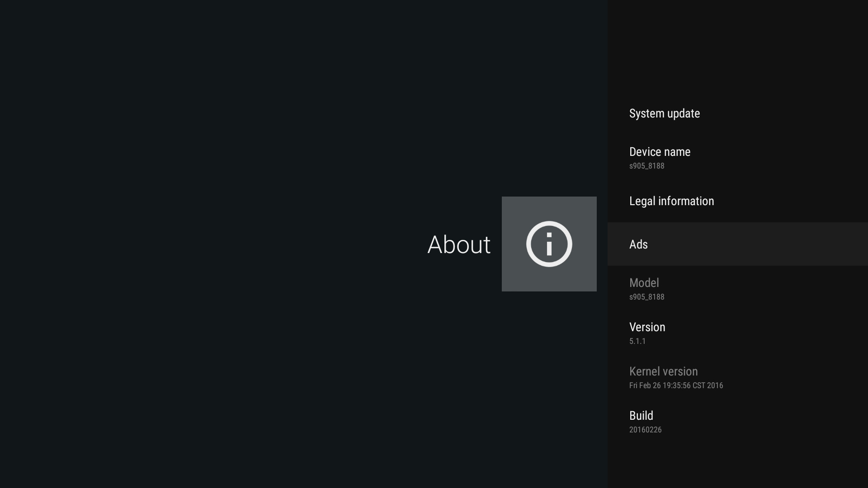Select the Device name entry

pos(660,152)
